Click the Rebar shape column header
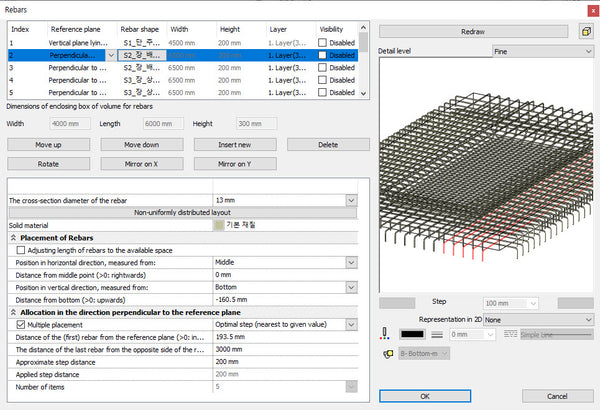The image size is (600, 410). [x=140, y=29]
